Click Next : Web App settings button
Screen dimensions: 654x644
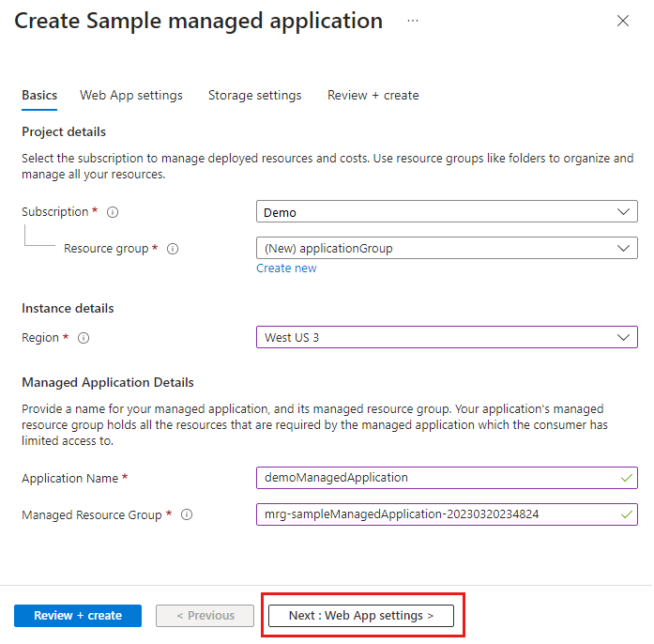(x=361, y=616)
